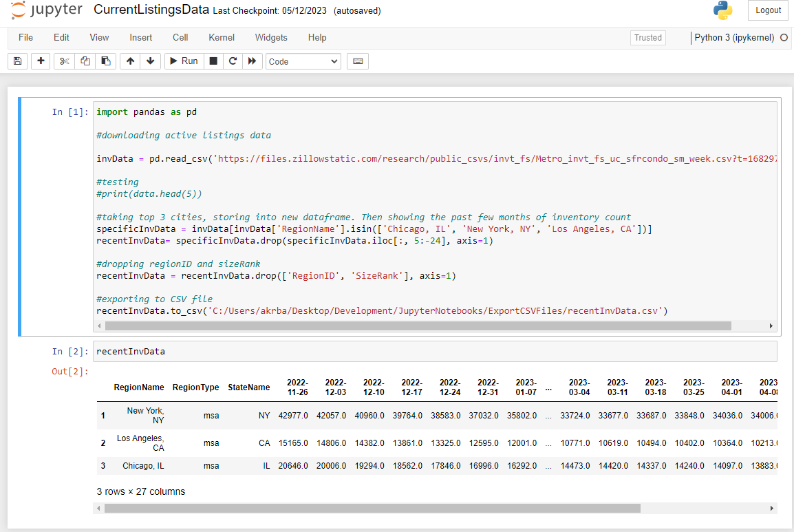The height and width of the screenshot is (532, 794).
Task: Open the Kernel menu
Action: pos(222,38)
